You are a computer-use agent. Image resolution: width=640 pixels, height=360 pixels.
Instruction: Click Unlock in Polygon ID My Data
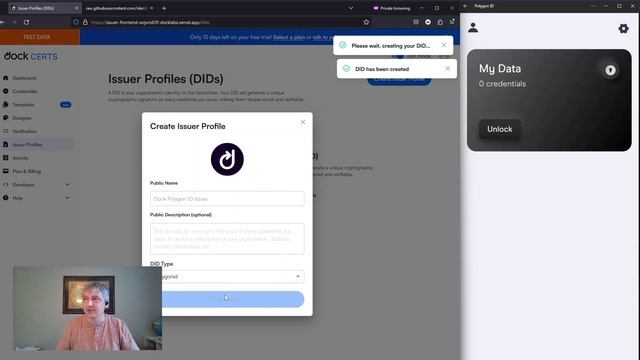(500, 129)
